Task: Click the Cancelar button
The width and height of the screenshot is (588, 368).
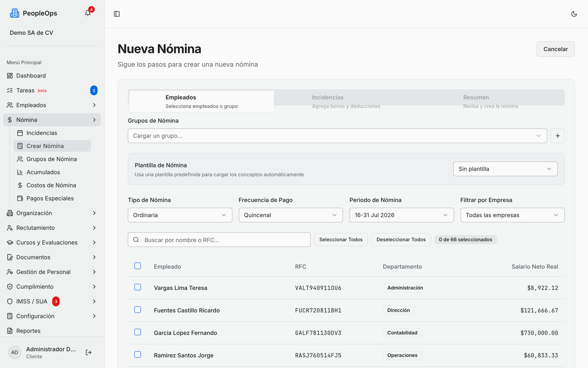Action: click(556, 49)
